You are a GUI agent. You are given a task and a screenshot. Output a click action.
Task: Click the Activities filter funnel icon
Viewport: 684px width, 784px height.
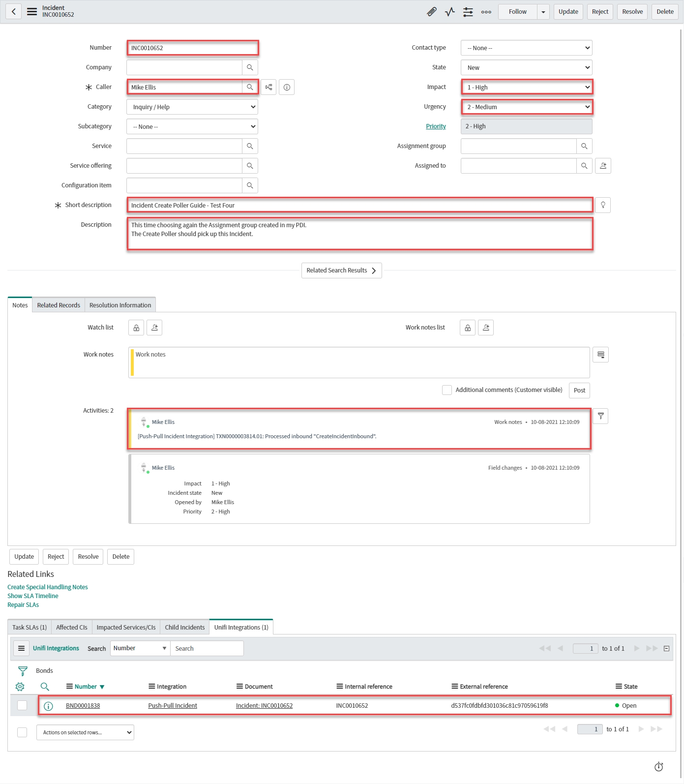point(600,416)
